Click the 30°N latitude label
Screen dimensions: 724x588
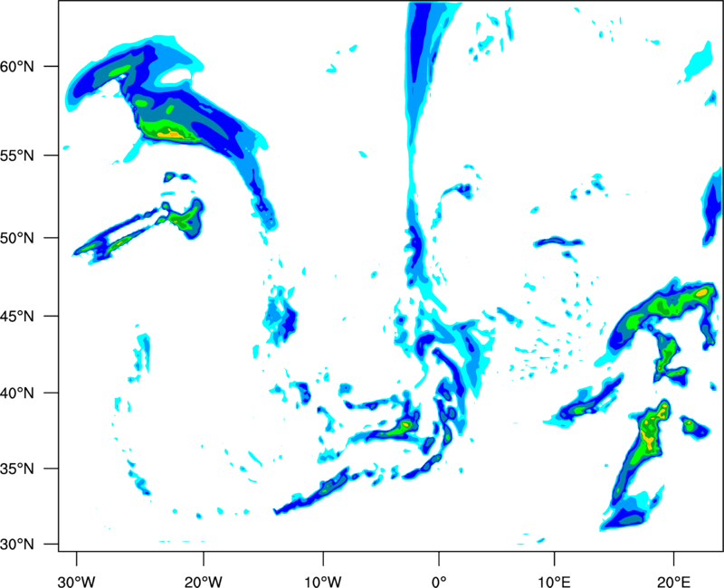click(17, 545)
